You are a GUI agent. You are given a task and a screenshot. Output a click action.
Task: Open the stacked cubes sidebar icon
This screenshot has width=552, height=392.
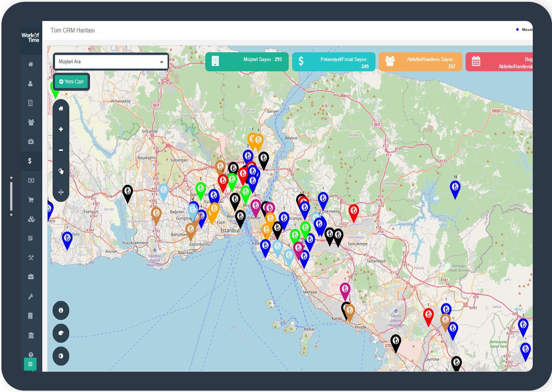[x=31, y=219]
